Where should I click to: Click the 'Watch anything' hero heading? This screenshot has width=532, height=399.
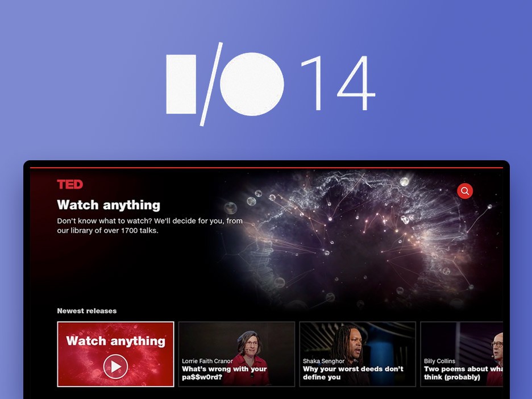(x=109, y=205)
